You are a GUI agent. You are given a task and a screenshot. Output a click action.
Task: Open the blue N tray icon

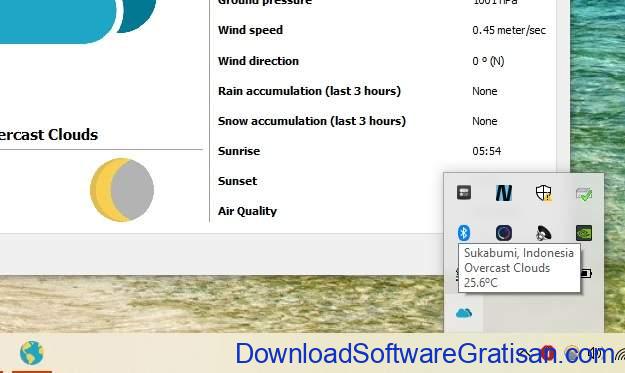point(503,193)
